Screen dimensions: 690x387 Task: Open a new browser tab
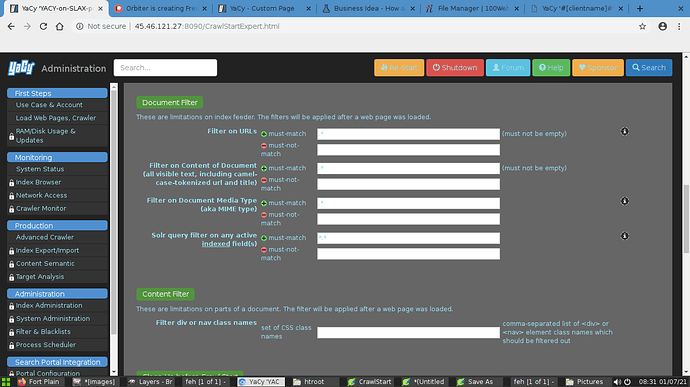coord(640,8)
